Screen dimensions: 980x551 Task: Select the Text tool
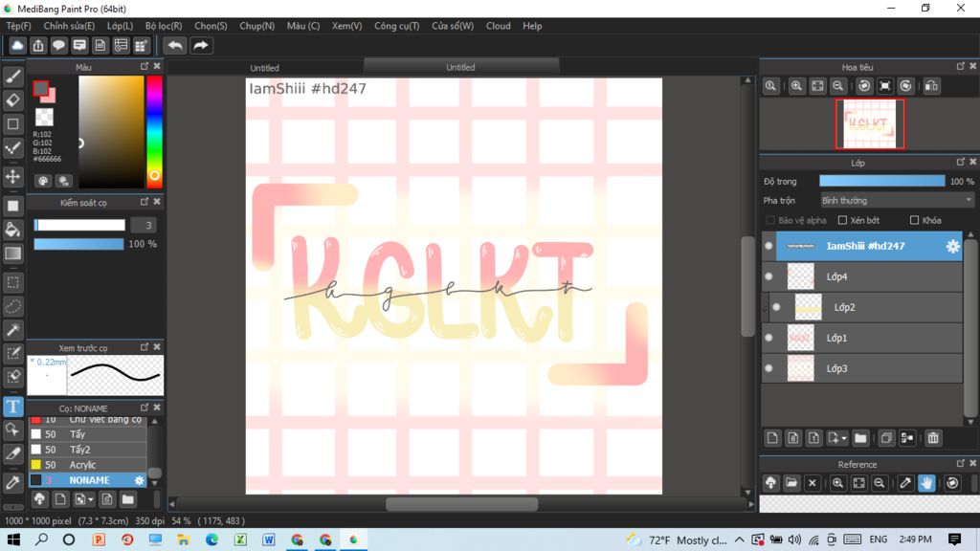[x=12, y=407]
